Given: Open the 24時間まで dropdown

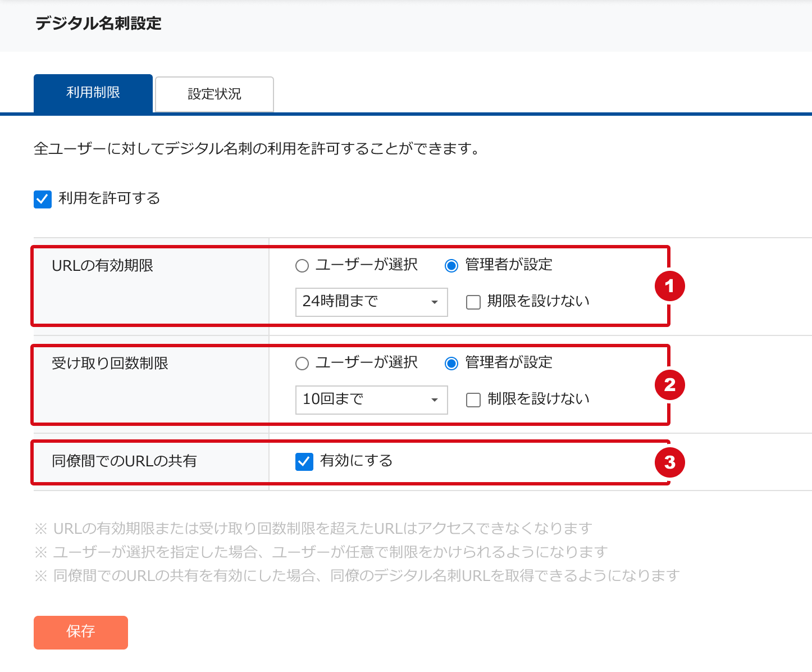Looking at the screenshot, I should [372, 302].
